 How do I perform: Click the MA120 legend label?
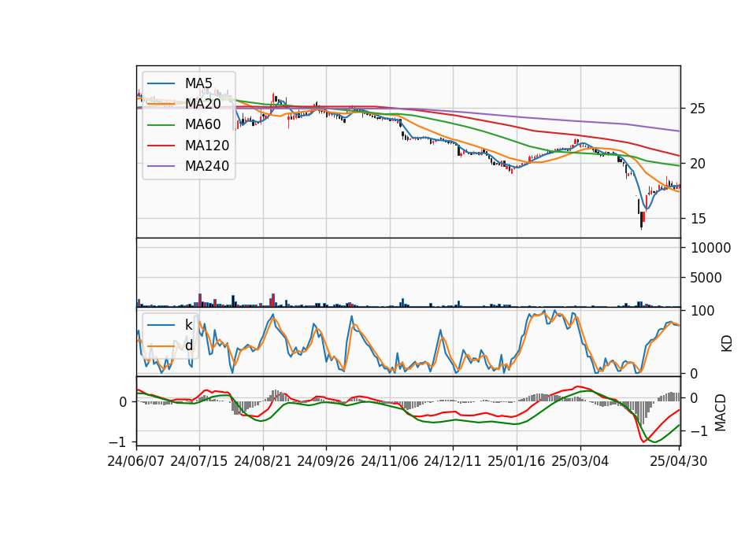coord(207,146)
